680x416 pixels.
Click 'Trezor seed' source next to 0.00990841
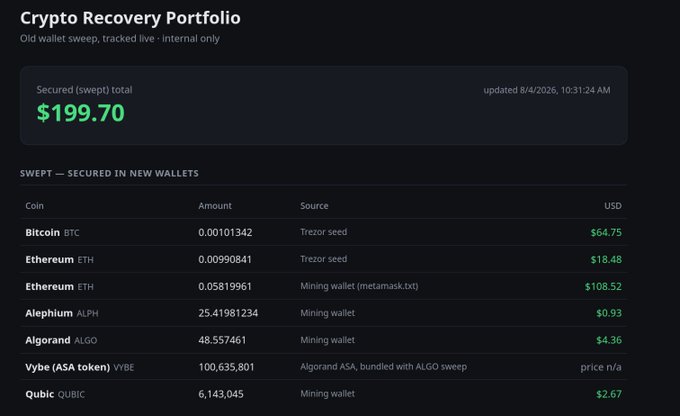click(324, 259)
